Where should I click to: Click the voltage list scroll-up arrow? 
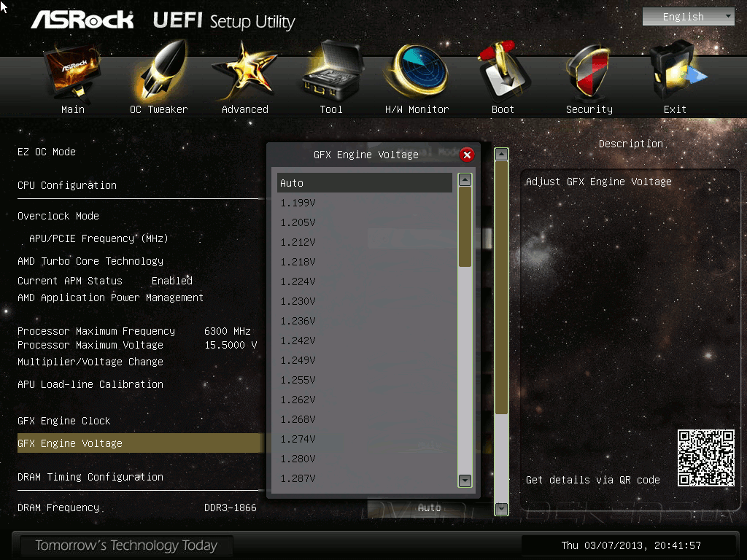(x=465, y=179)
